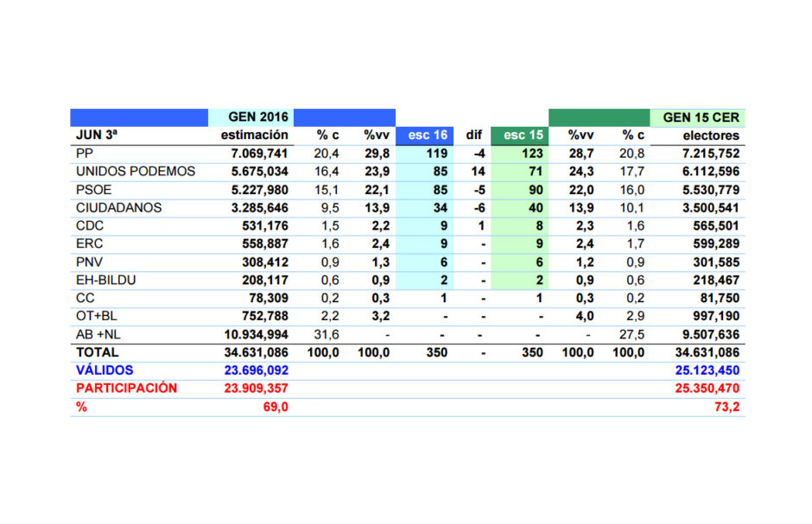Viewport: 812px width, 524px height.
Task: Click Unidos Podemos dif value 14
Action: [x=478, y=172]
